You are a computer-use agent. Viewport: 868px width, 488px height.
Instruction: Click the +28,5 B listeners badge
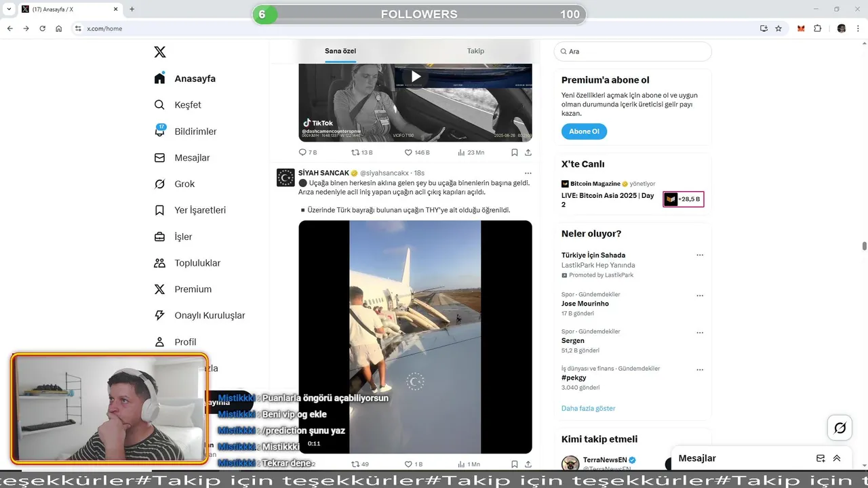tap(683, 199)
